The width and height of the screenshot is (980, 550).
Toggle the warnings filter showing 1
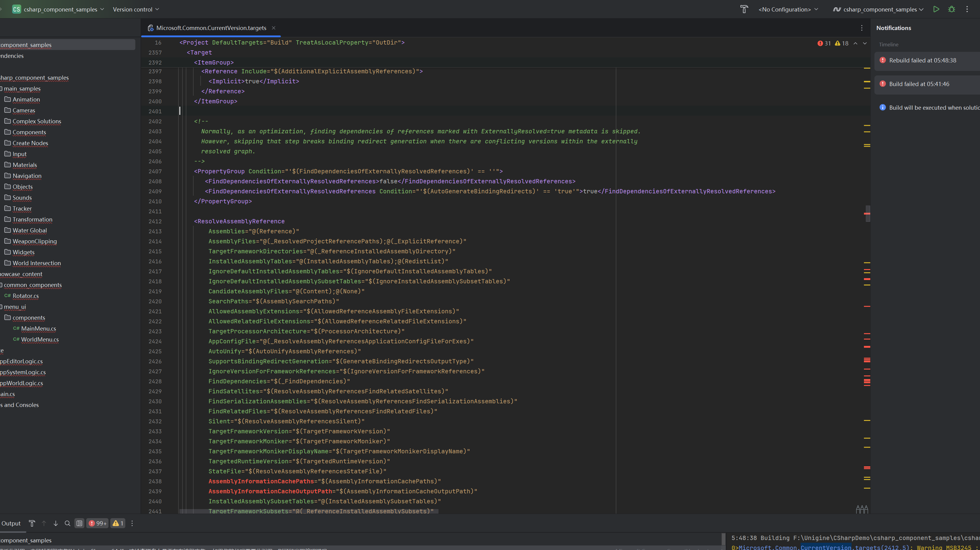(x=118, y=523)
